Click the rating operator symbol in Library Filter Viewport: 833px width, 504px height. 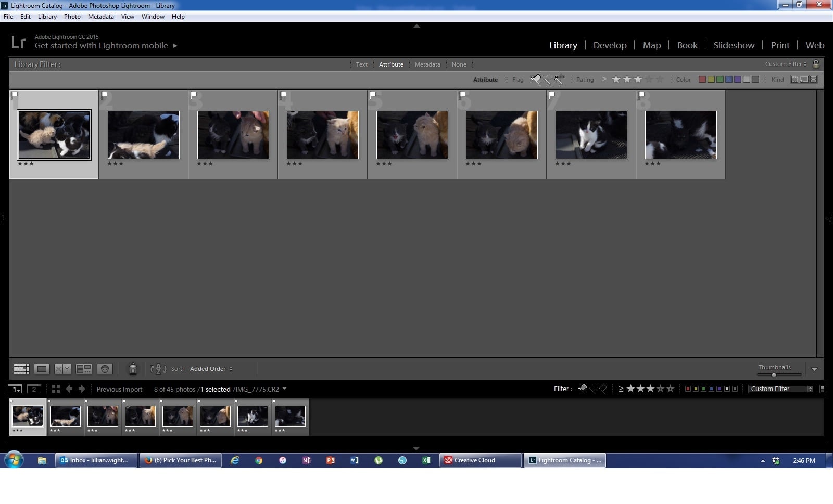604,80
